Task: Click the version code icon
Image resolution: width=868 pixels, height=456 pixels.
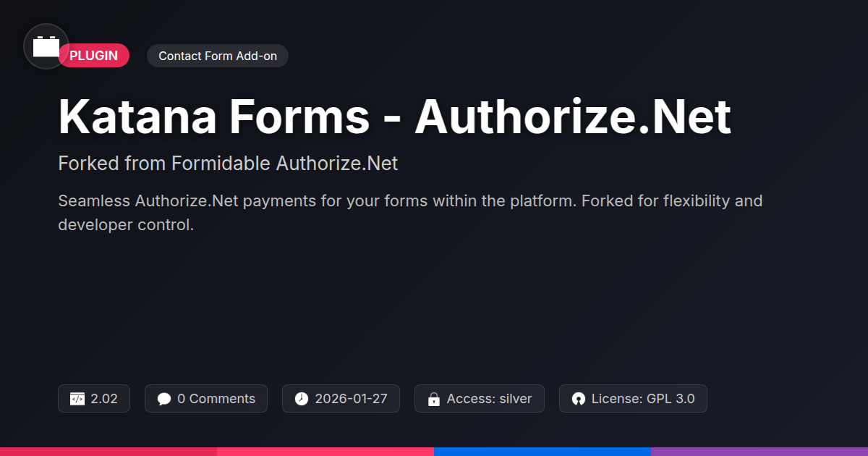Action: pos(77,399)
